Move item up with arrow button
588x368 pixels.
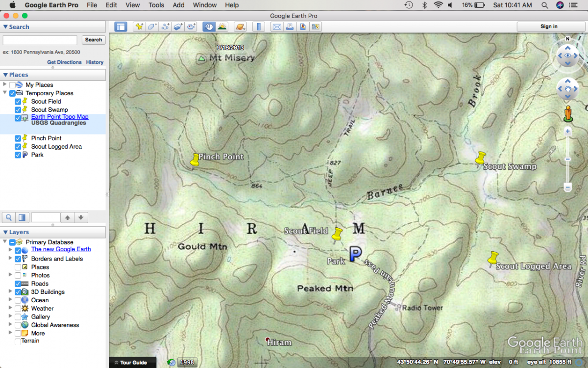pyautogui.click(x=68, y=217)
